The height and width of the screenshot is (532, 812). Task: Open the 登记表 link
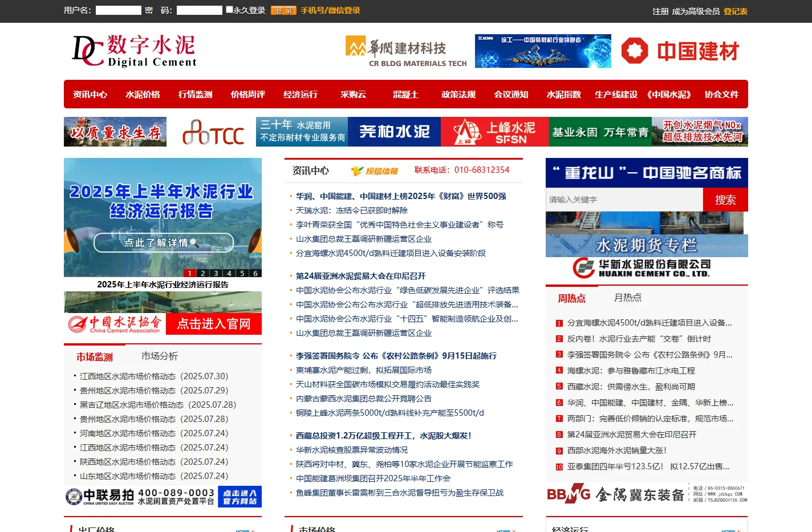736,11
